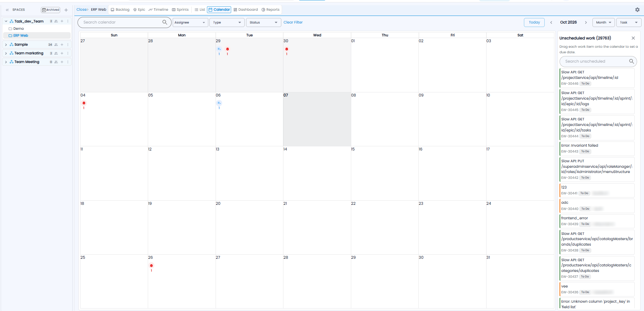Open the Reports tab
This screenshot has width=644, height=311.
pos(271,10)
